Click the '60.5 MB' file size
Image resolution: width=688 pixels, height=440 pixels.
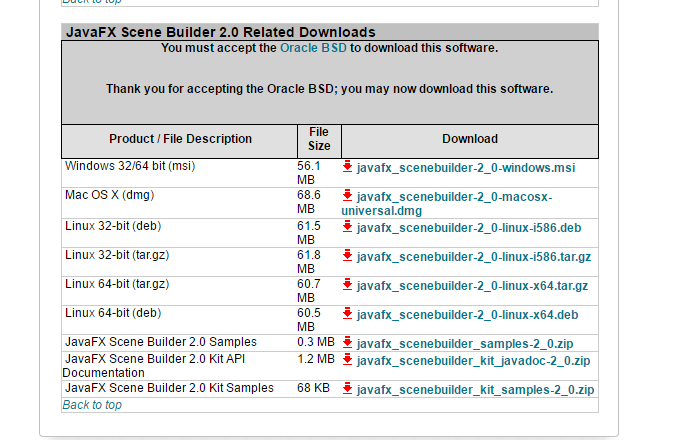pos(309,320)
